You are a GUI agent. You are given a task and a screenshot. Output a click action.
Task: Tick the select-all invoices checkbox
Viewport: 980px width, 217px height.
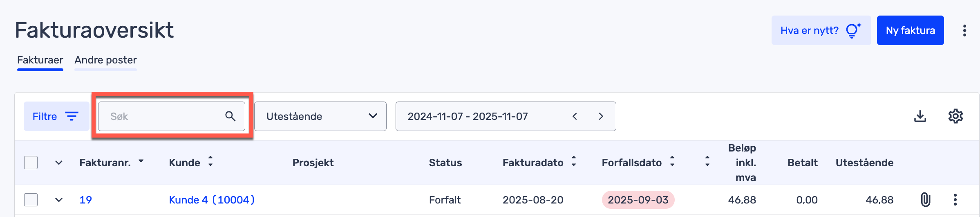pos(31,163)
